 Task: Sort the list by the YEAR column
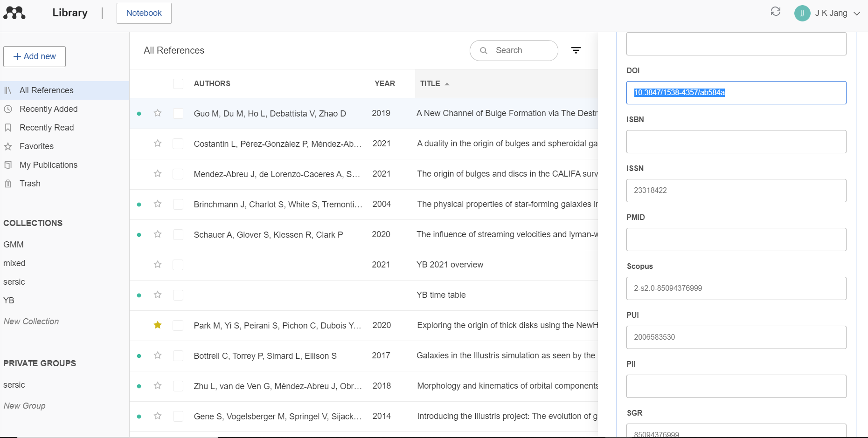tap(384, 84)
